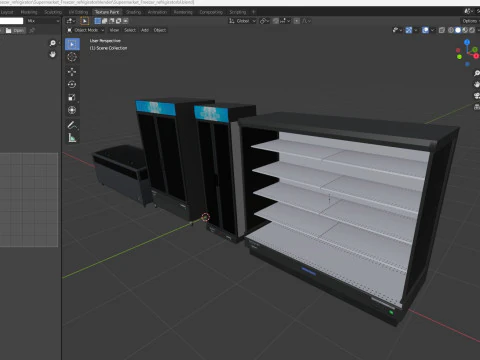Click the viewport zoom magnifier icon
Screen dimensions: 480x360
tap(477, 73)
